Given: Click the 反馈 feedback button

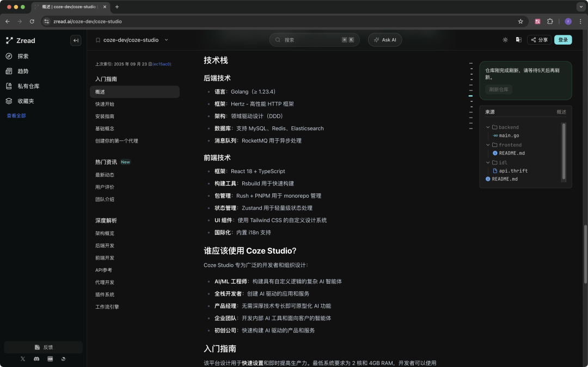Looking at the screenshot, I should pos(44,347).
